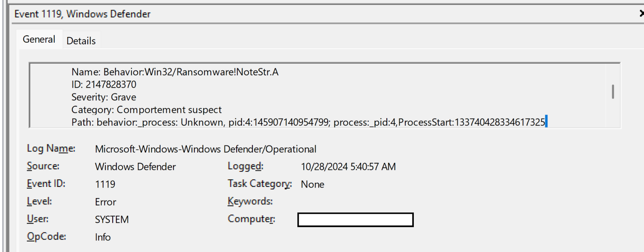Screen dimensions: 644x252
Task: Click the Event ID value 1119
Action: coord(105,184)
